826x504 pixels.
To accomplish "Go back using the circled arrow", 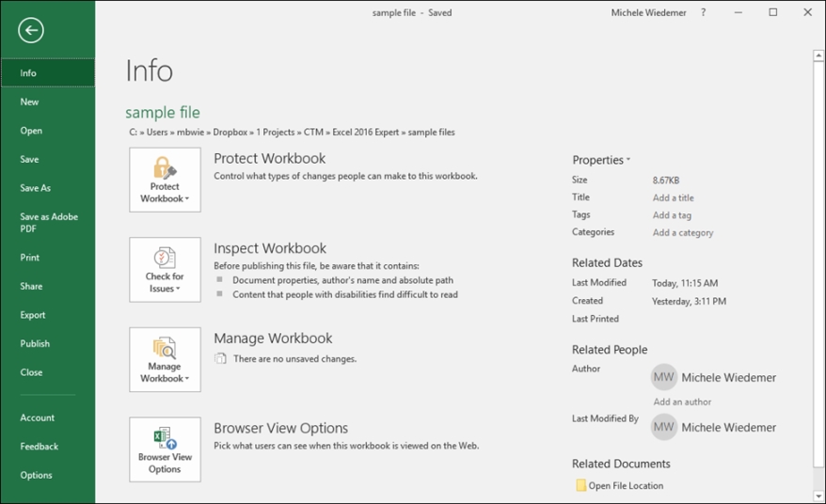I will click(x=30, y=30).
